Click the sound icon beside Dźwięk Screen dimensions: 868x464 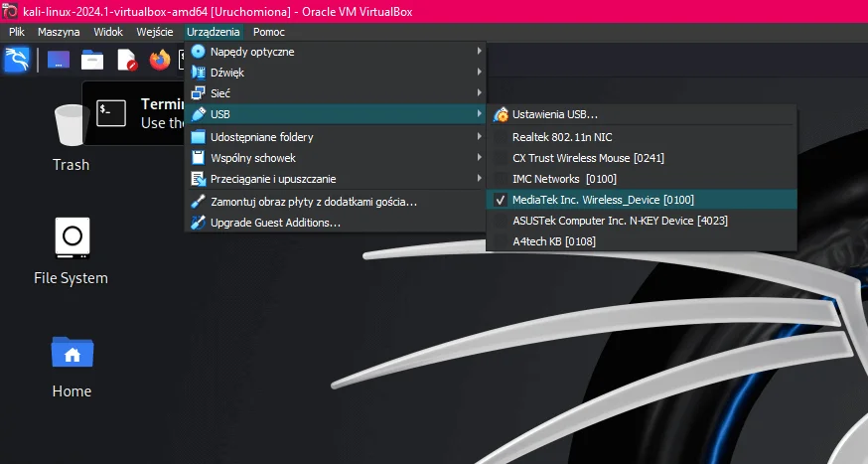199,73
